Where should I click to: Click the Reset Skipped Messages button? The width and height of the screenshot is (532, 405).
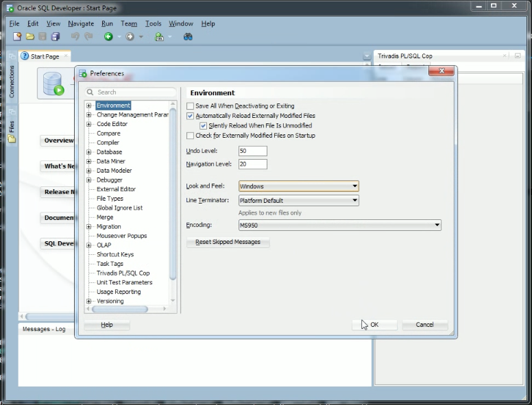coord(228,242)
